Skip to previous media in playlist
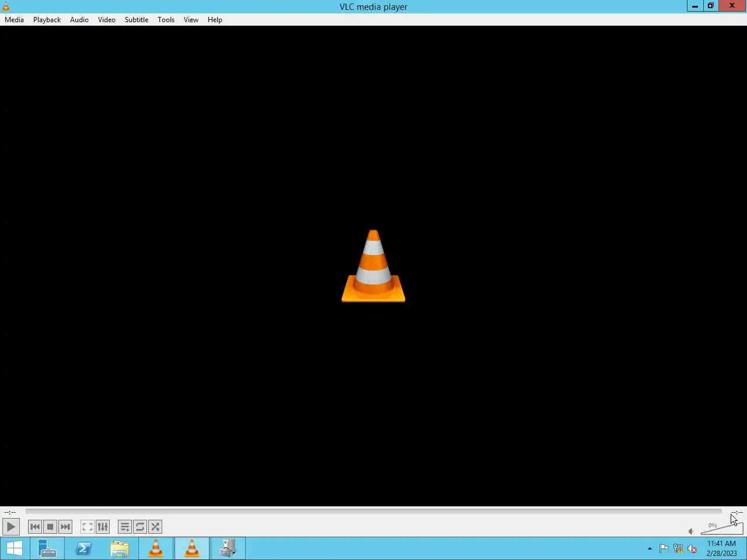747x560 pixels. click(35, 527)
